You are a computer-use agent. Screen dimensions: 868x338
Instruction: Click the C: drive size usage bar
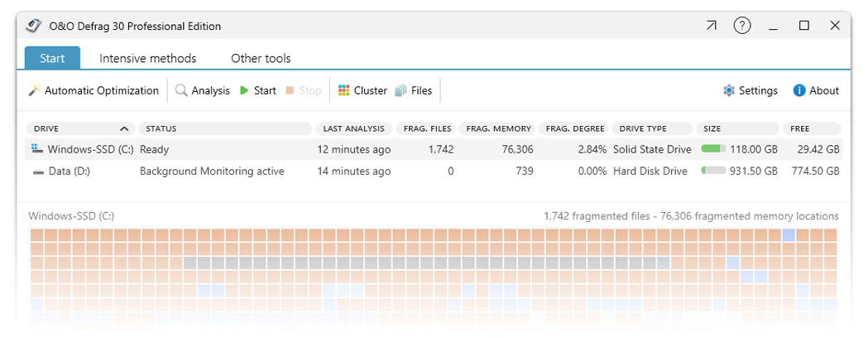point(713,150)
